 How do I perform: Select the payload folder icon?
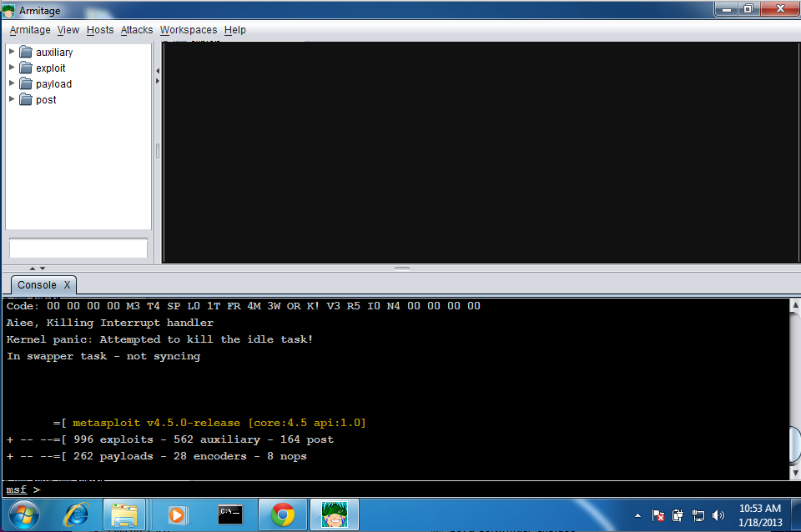coord(26,83)
